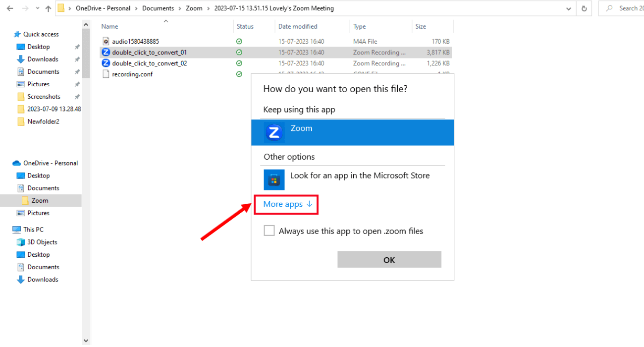This screenshot has width=644, height=347.
Task: Click the Search box field
Action: pos(621,8)
